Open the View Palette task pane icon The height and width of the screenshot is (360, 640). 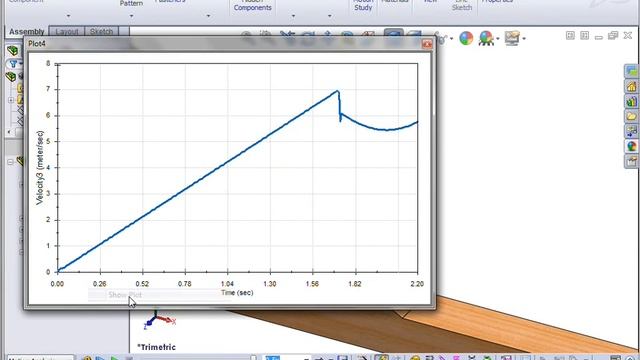pyautogui.click(x=632, y=131)
